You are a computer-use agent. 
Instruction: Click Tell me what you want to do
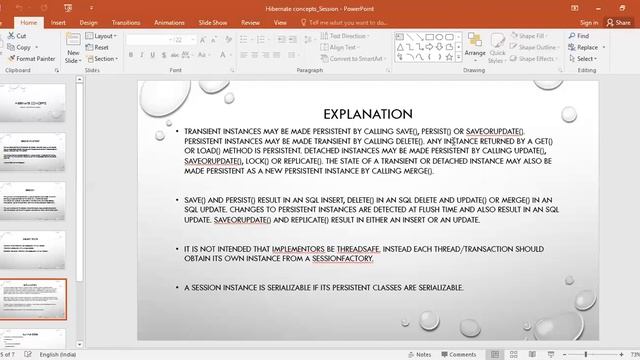(x=344, y=23)
